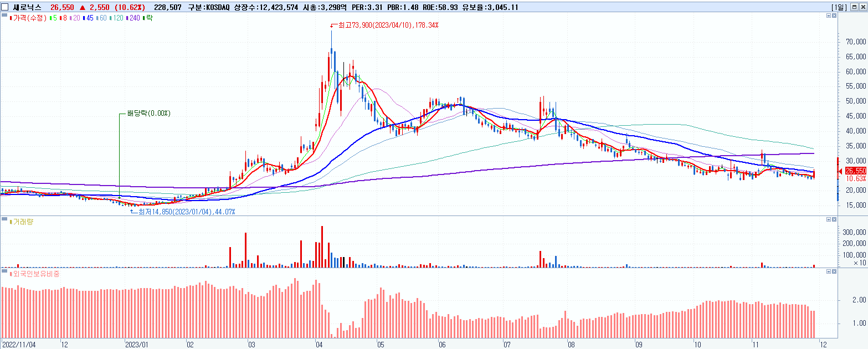Select the 240-day moving average legend

133,18
